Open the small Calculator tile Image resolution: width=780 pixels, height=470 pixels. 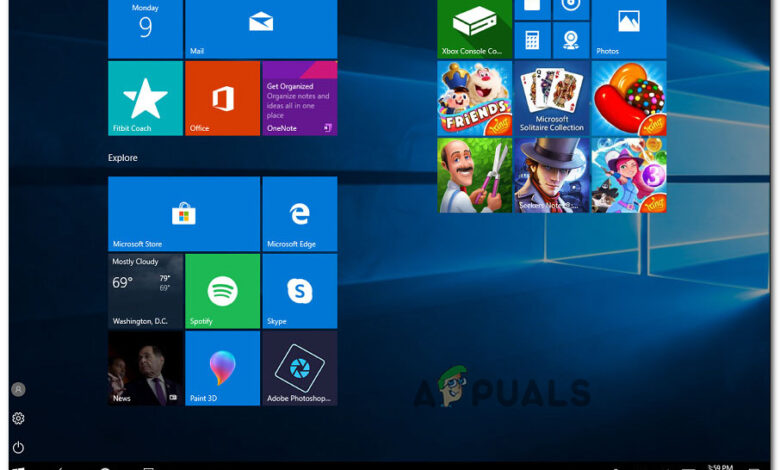click(x=532, y=40)
